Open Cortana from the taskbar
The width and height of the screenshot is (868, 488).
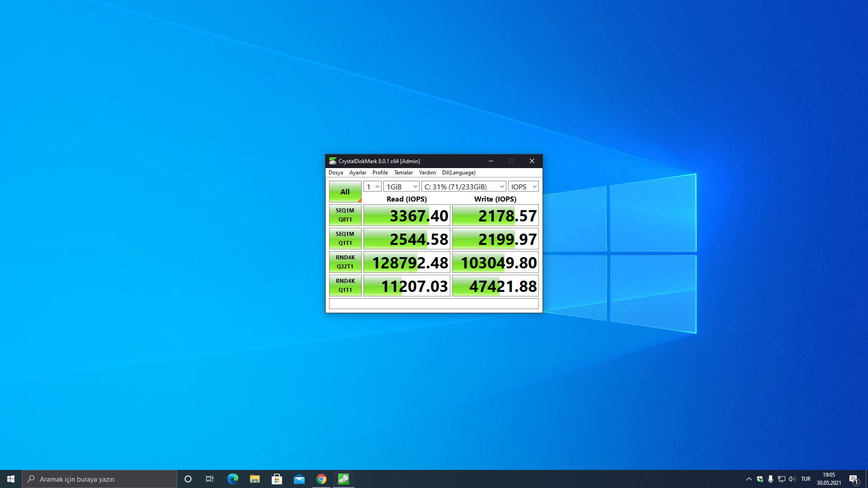pyautogui.click(x=188, y=479)
